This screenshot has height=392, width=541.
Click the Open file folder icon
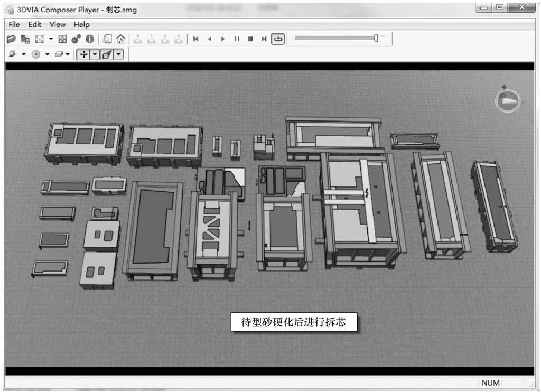tap(12, 39)
